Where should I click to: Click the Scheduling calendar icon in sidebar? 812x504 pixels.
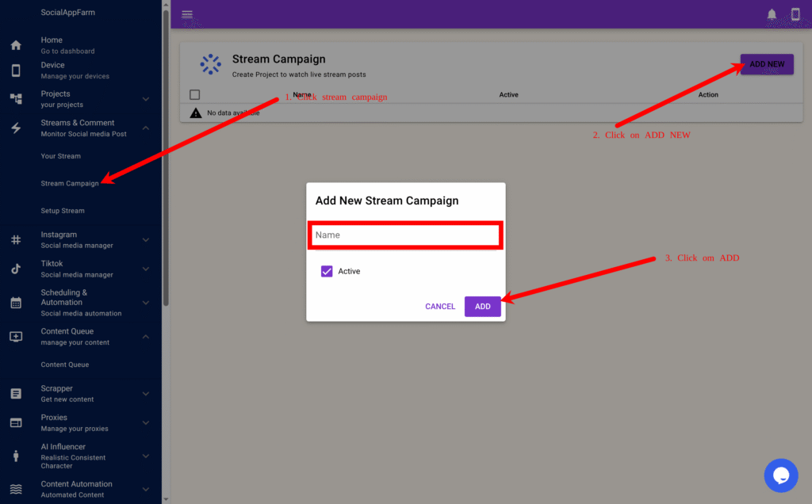pos(16,303)
